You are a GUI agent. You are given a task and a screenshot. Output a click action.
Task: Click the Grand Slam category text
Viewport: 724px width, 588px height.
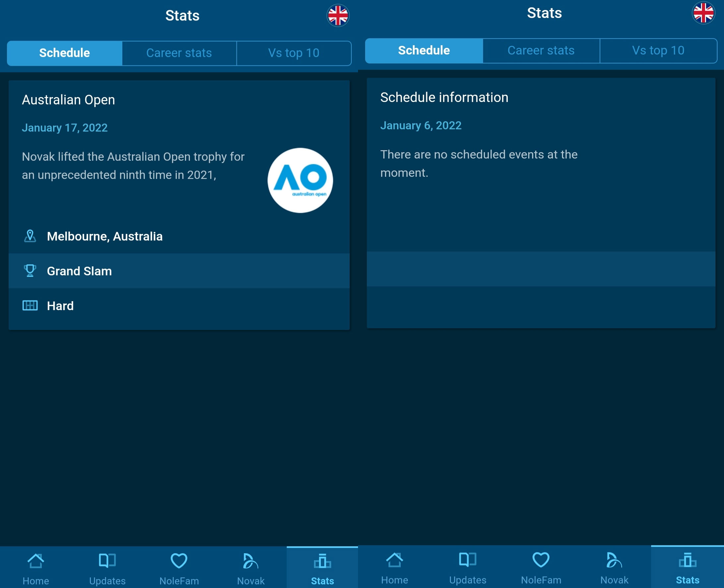(79, 271)
